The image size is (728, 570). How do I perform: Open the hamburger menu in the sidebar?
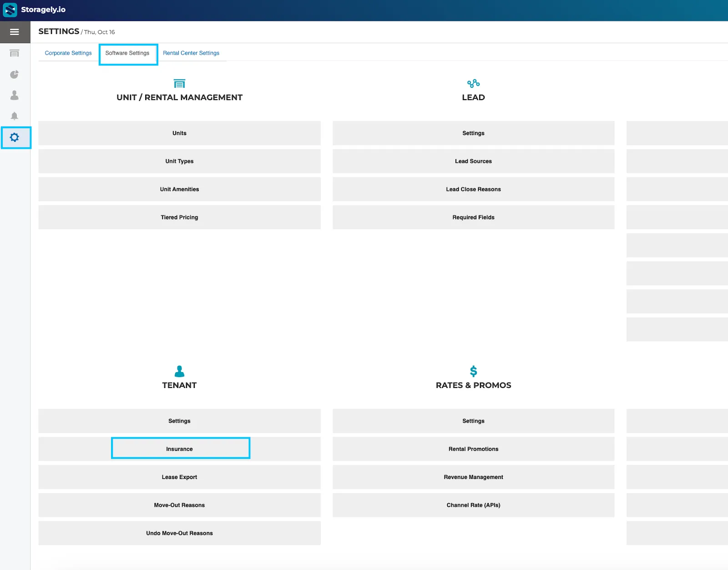(x=15, y=32)
